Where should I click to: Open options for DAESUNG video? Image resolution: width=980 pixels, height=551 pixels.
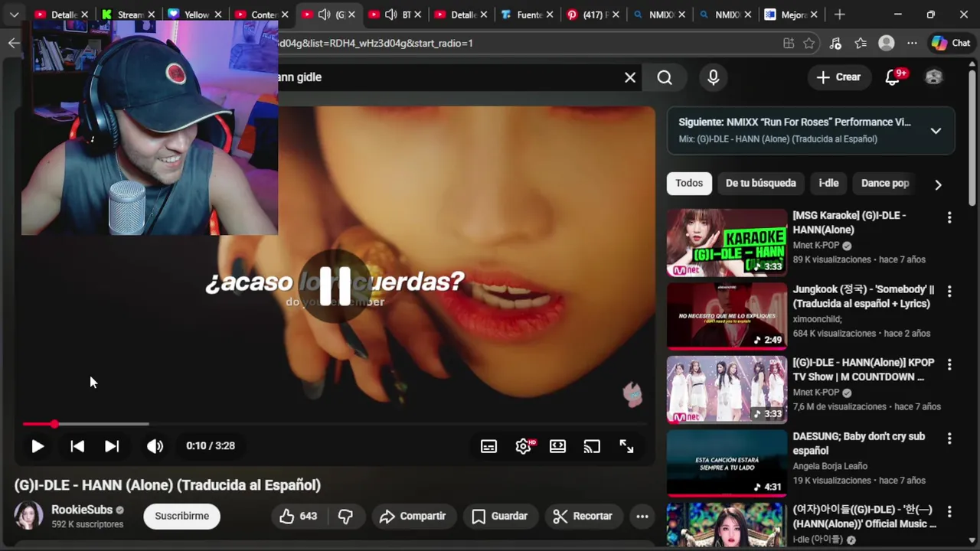[x=949, y=439]
